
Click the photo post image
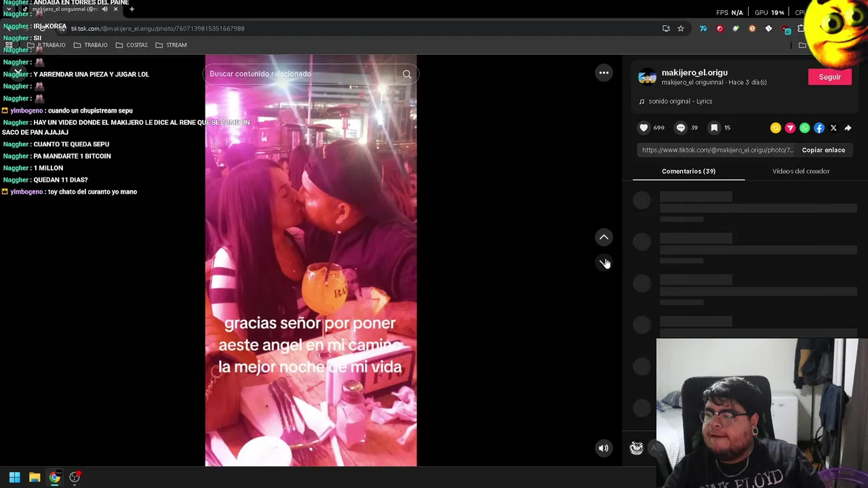point(311,261)
